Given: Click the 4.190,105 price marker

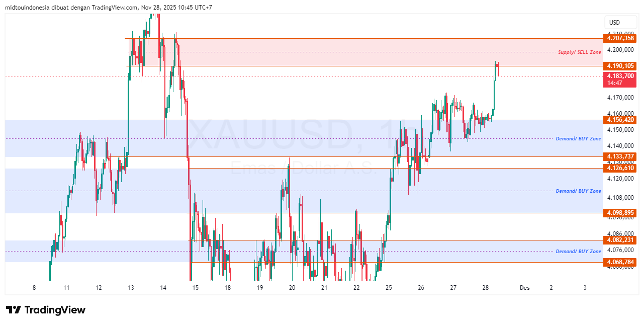Looking at the screenshot, I should pos(620,66).
